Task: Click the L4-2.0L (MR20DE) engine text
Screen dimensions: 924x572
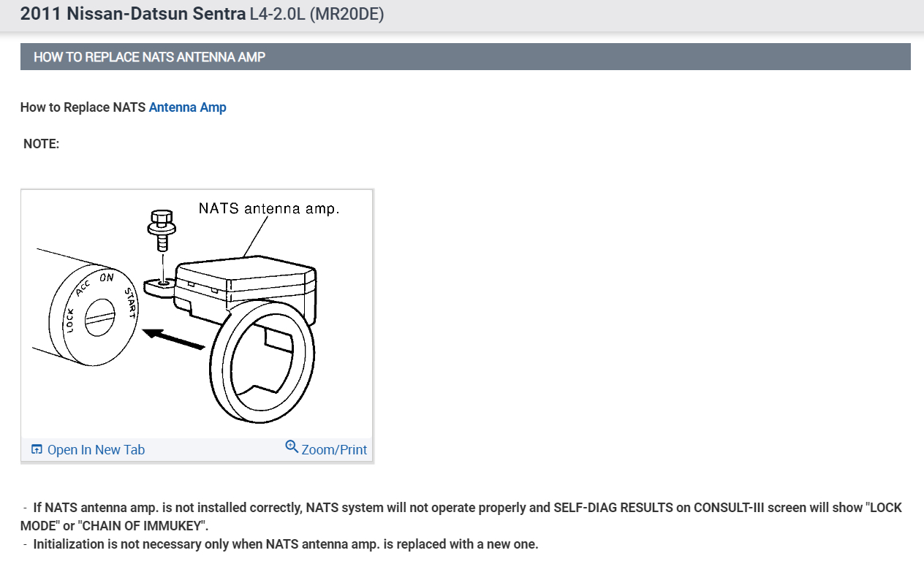Action: click(317, 15)
